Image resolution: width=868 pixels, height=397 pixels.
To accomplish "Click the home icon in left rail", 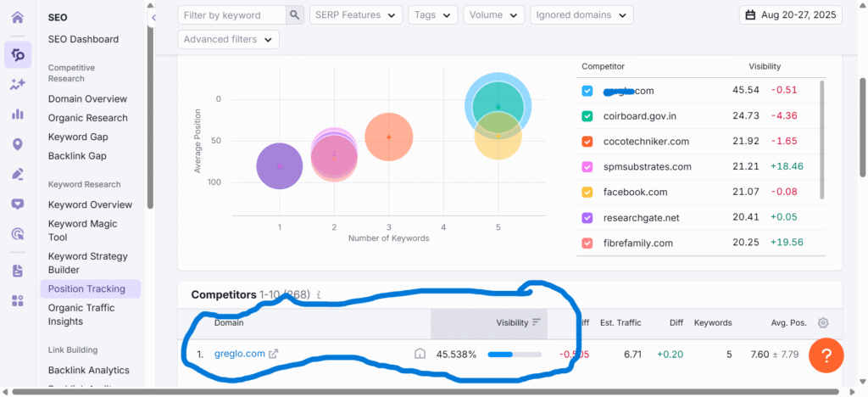I will click(17, 18).
